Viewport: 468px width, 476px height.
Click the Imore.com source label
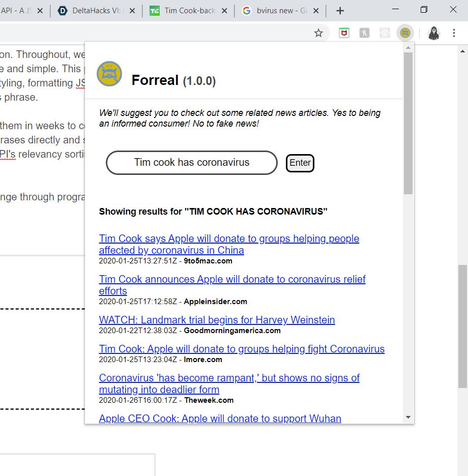coord(203,360)
